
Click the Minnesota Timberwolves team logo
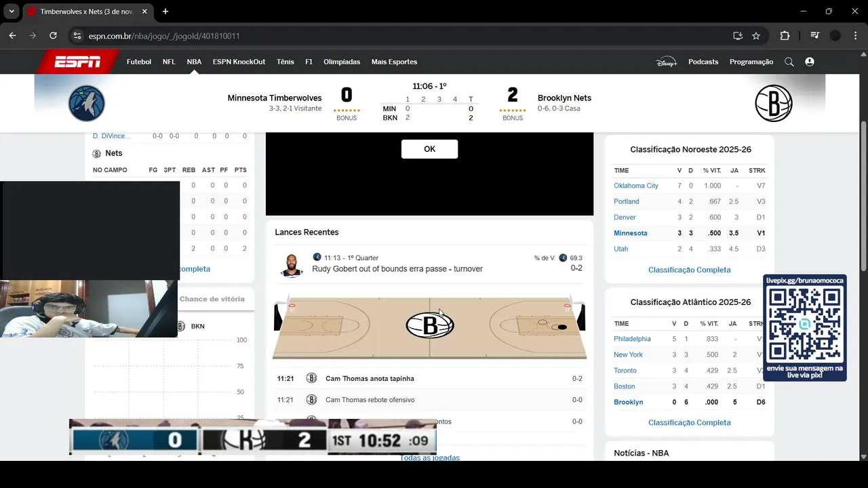[87, 103]
